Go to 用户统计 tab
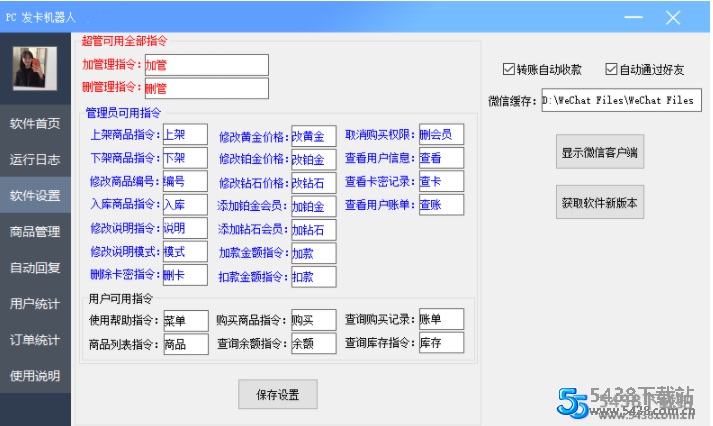 [x=35, y=304]
